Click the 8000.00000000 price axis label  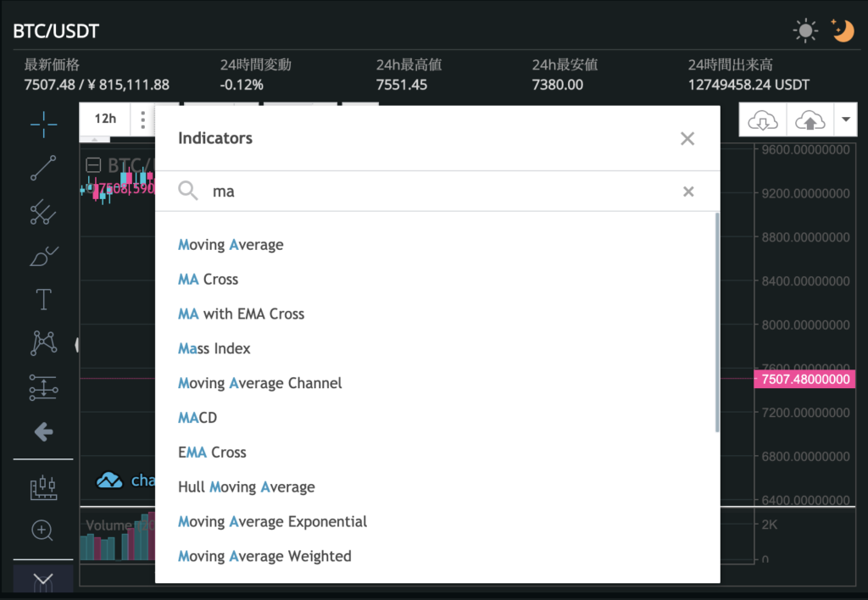tap(805, 325)
